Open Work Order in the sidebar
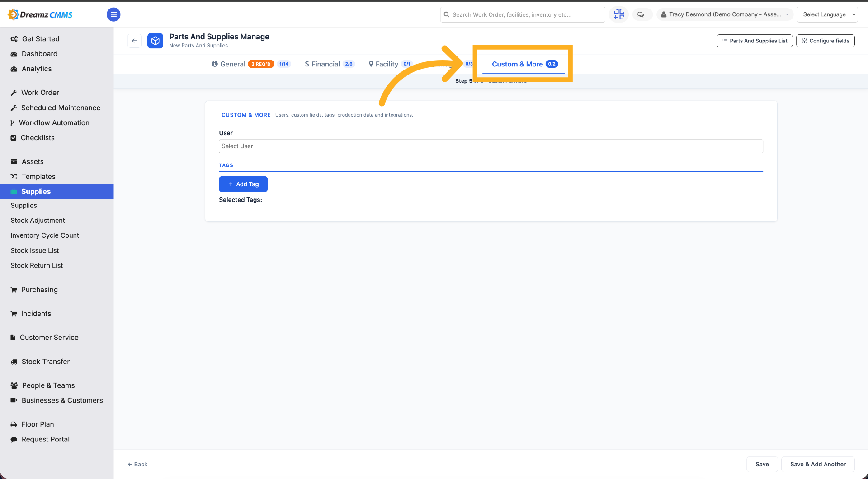 point(40,93)
